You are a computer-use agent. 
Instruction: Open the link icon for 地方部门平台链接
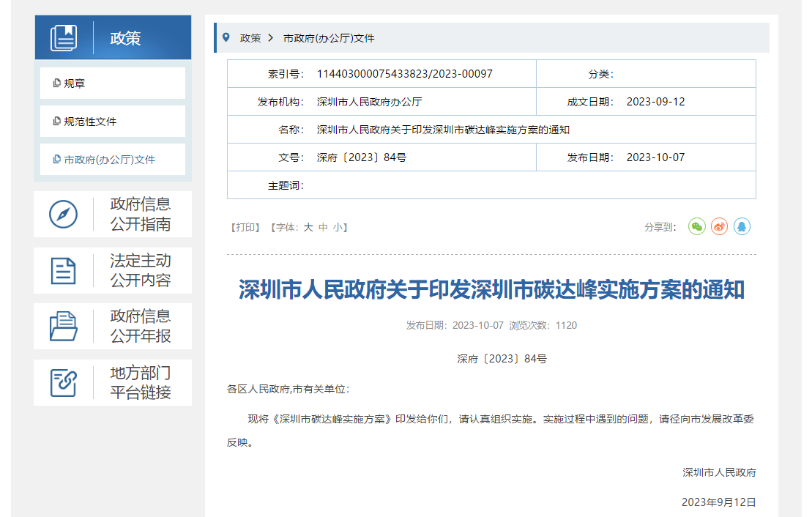pyautogui.click(x=63, y=382)
